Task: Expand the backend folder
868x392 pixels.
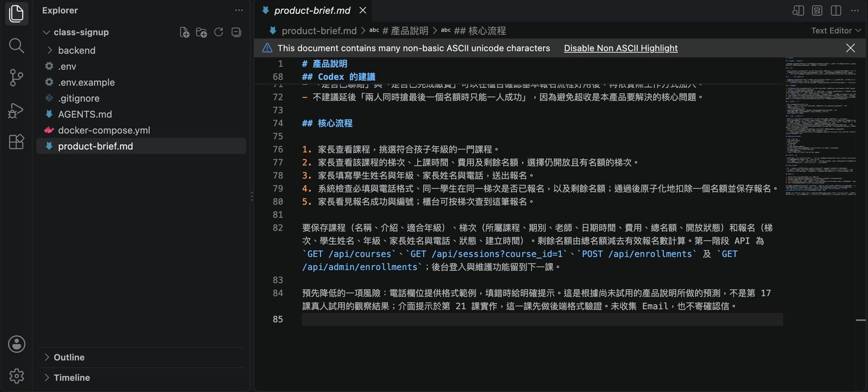Action: tap(141, 50)
